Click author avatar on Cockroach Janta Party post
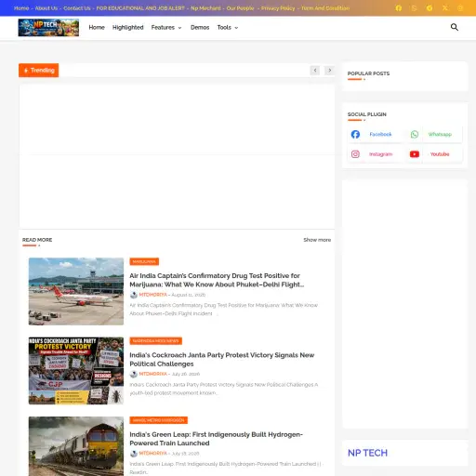 pos(134,374)
